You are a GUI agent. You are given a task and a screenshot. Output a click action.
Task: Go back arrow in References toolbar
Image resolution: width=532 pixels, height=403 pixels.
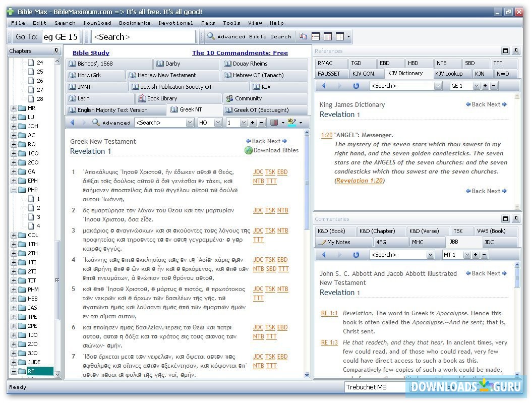tap(324, 86)
